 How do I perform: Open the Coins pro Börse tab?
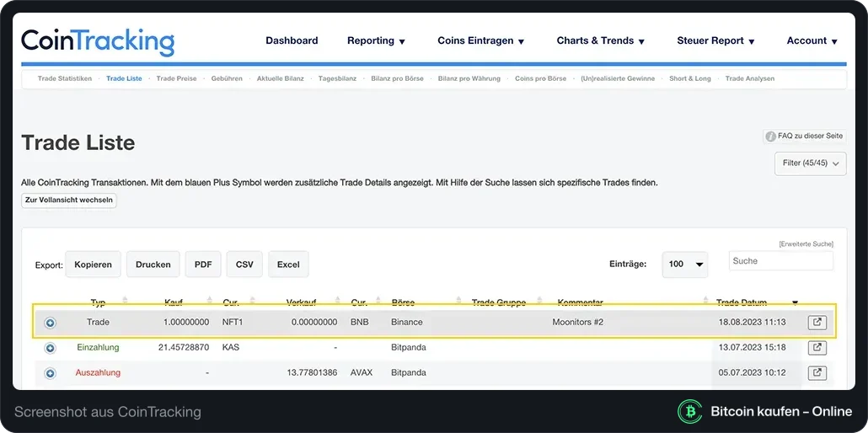540,78
